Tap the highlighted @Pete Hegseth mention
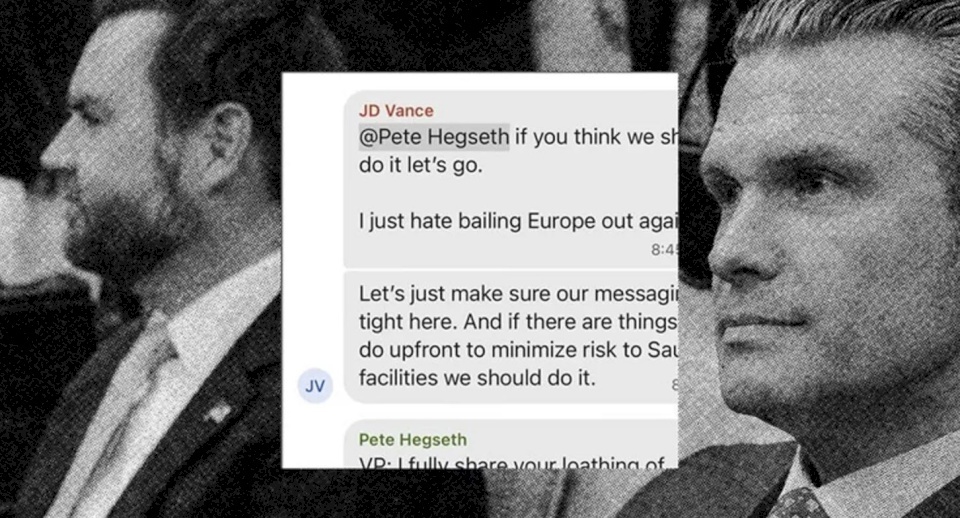Viewport: 960px width, 518px height. [x=434, y=137]
